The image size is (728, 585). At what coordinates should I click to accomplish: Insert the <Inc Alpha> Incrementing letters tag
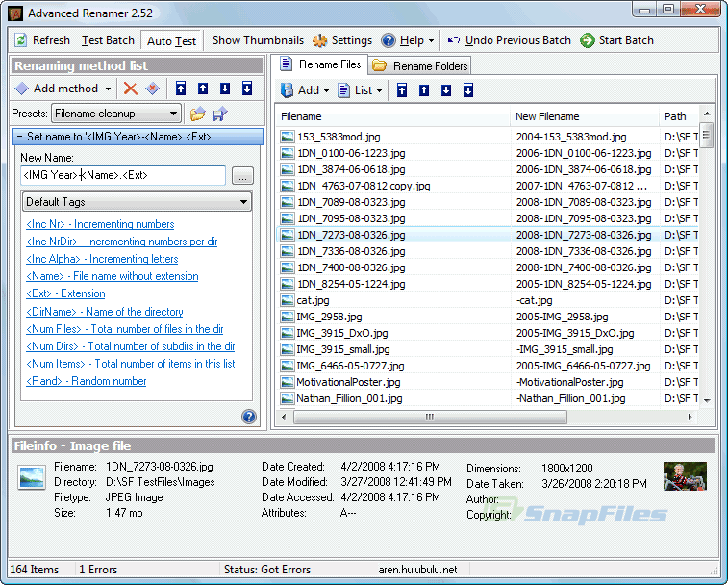tap(102, 259)
